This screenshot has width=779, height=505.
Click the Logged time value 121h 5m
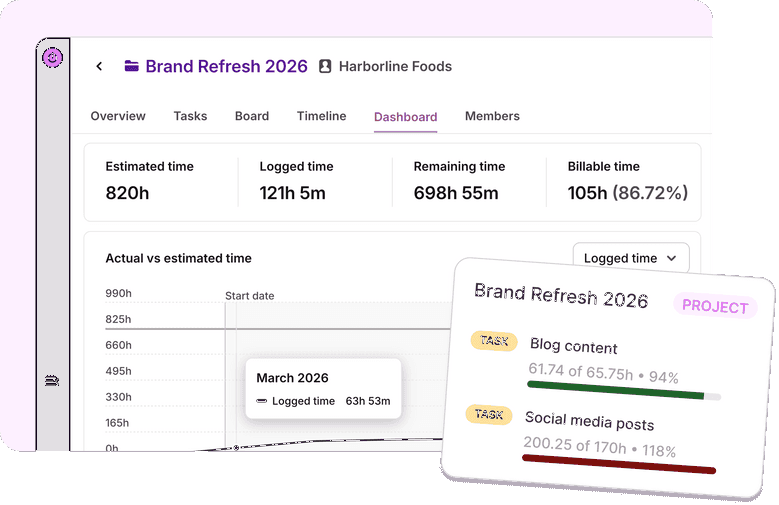tap(293, 193)
